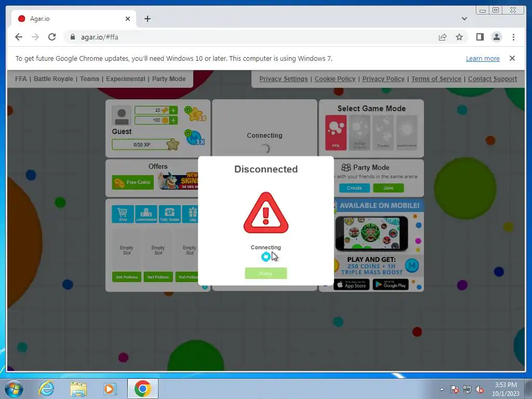Open Chrome three-dot menu

(513, 37)
